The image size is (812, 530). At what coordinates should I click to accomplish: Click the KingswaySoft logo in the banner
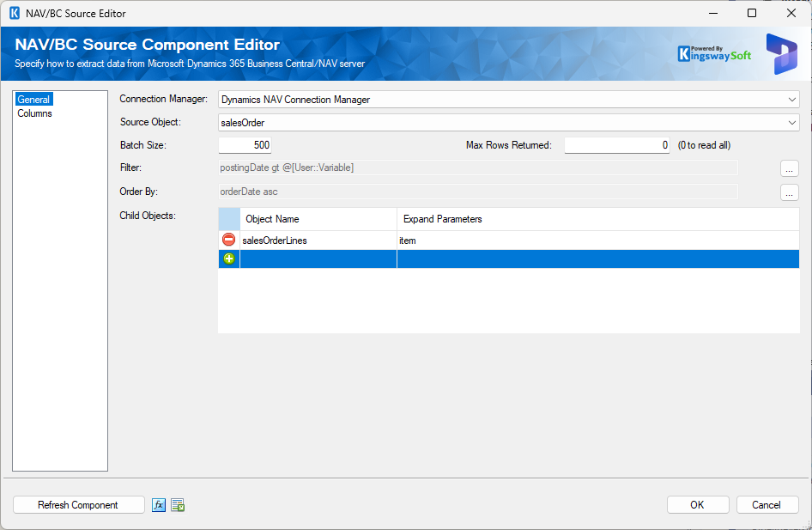click(x=714, y=54)
